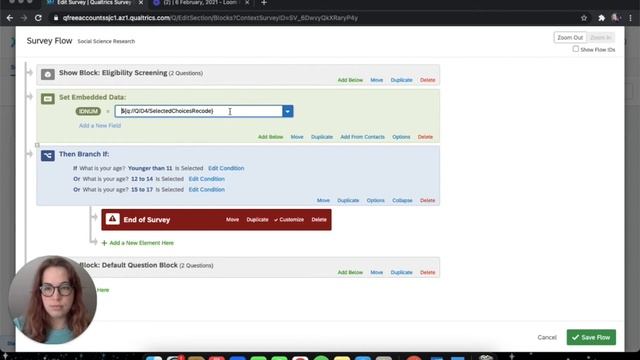Switch to the Edit Survey Qualtrics tab
Screen dimensions: 640x360
point(93,3)
